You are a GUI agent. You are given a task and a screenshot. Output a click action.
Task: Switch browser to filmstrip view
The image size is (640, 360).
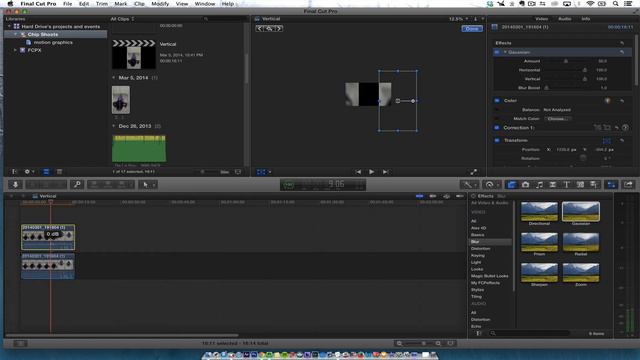(46, 172)
